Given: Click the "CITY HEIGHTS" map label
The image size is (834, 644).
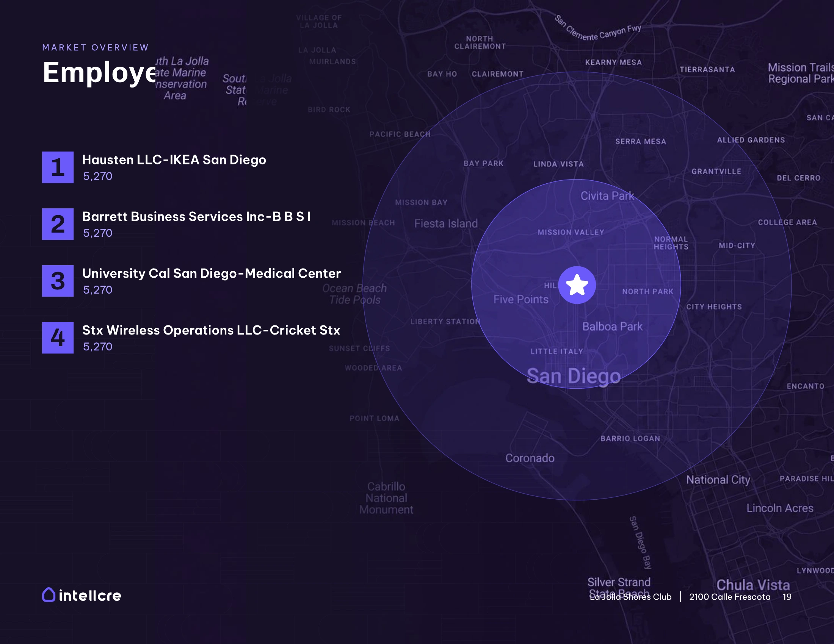Looking at the screenshot, I should coord(714,307).
